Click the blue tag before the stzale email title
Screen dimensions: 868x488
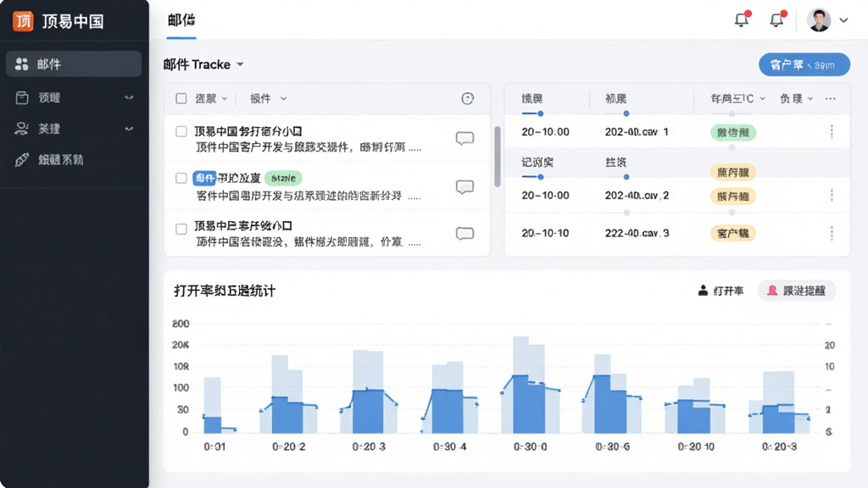pyautogui.click(x=203, y=178)
